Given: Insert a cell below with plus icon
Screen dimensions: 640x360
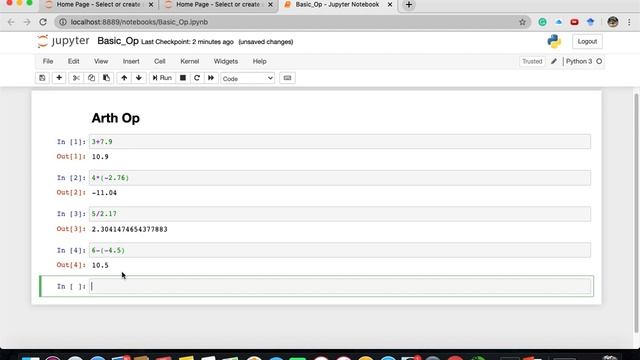Looking at the screenshot, I should 59,78.
